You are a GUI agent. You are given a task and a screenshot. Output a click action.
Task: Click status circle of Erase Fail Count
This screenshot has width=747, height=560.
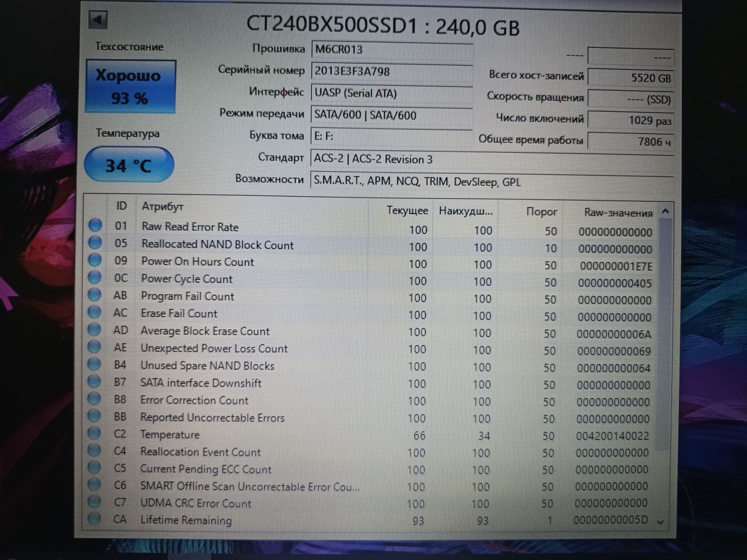(x=94, y=312)
